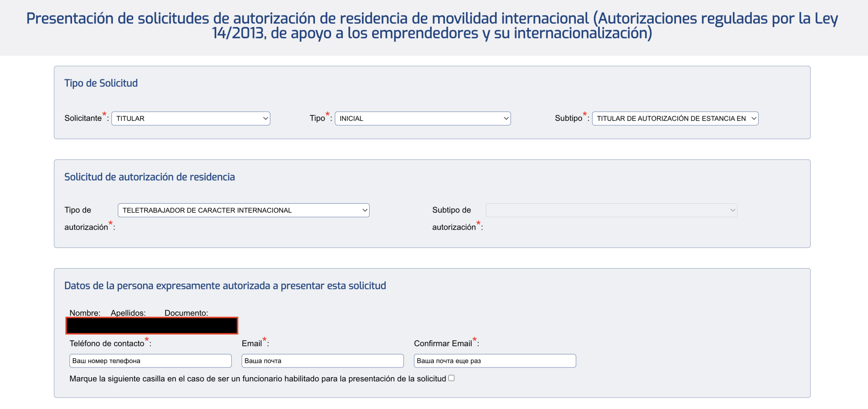Expand the Tipo de autorización combo box
This screenshot has width=868, height=409.
point(243,210)
